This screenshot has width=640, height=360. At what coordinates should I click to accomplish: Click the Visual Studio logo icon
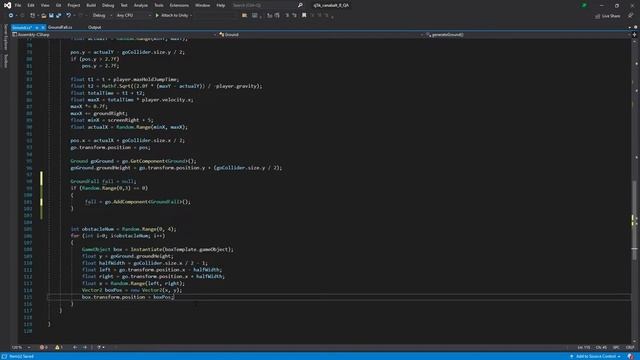coord(7,5)
